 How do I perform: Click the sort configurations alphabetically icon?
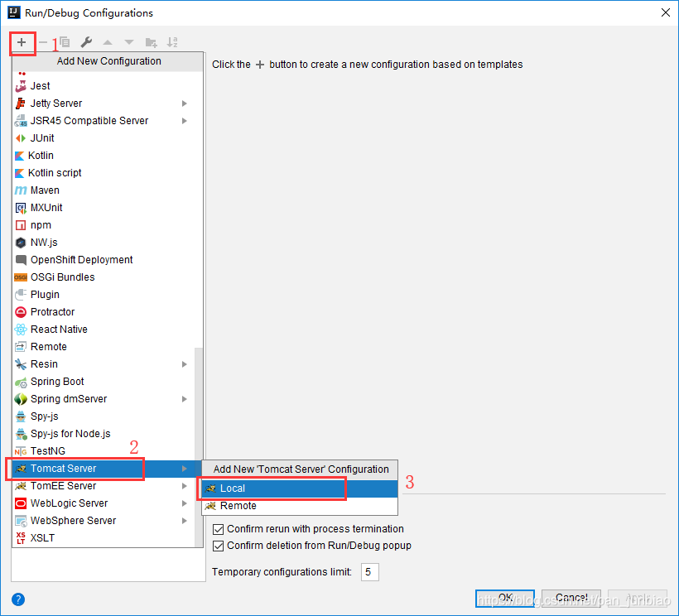[x=172, y=42]
